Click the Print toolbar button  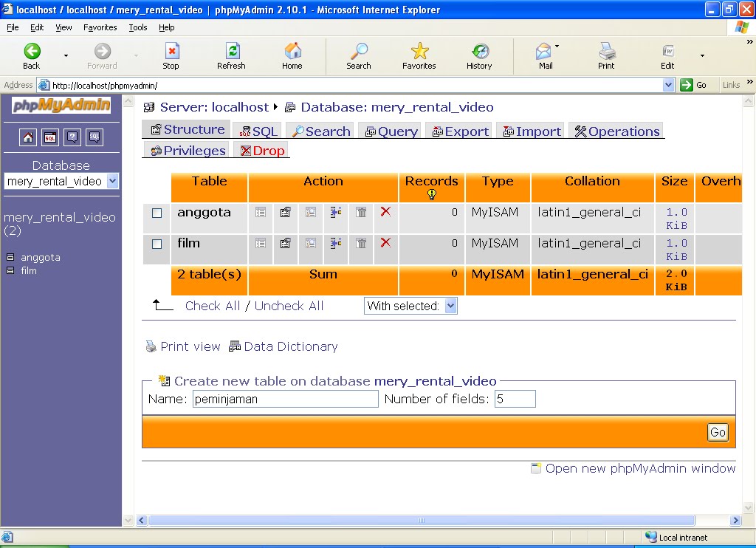[x=607, y=56]
